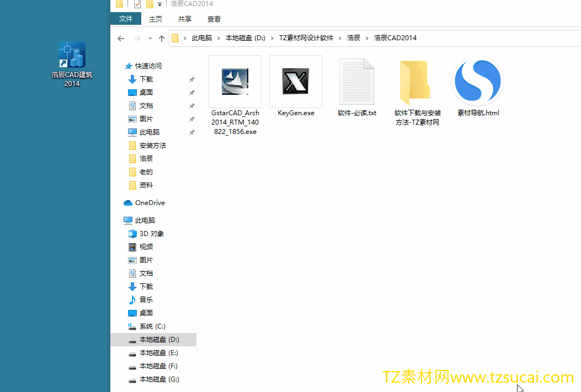
Task: Click the folder icon in the address bar
Action: coord(175,38)
